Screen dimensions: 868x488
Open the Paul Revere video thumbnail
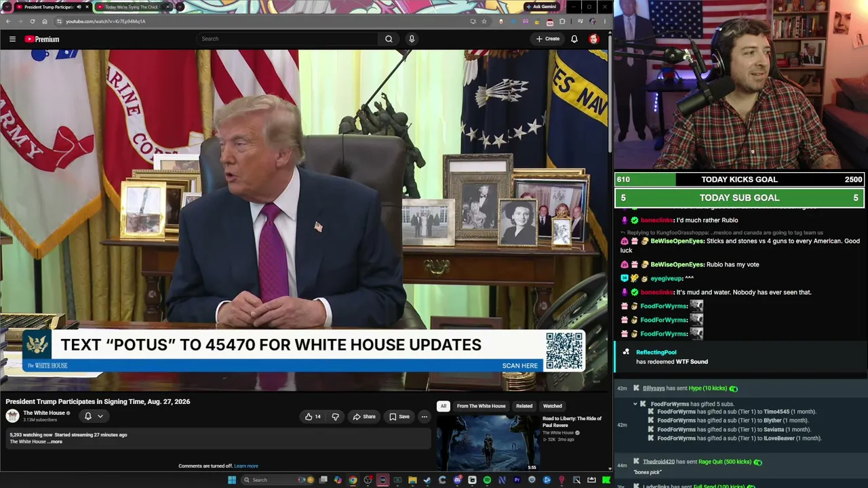[488, 443]
